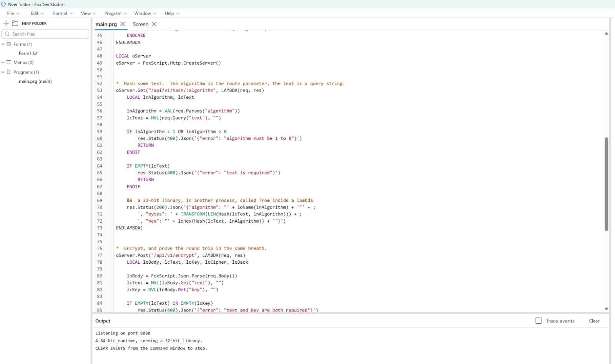Switch to the Screen tab
Viewport: 615px width, 364px height.
point(141,24)
